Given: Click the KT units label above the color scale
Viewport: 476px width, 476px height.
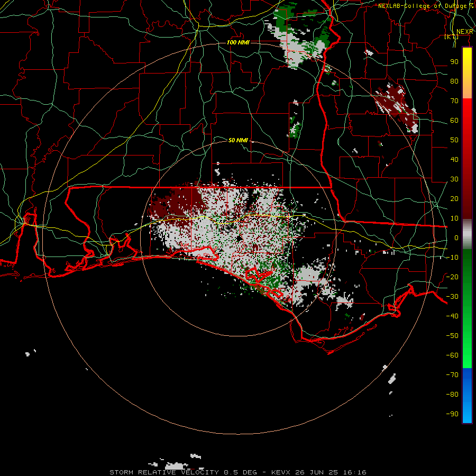Looking at the screenshot, I should pyautogui.click(x=452, y=36).
